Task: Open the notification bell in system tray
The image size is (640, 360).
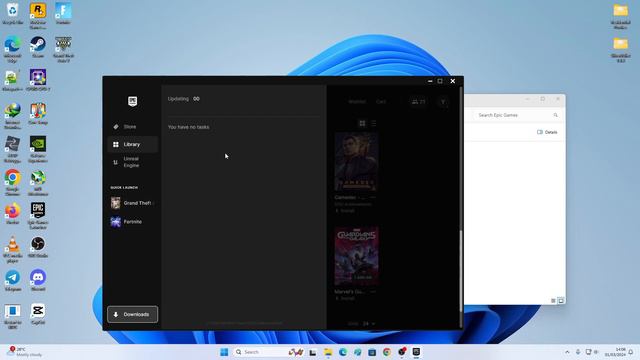Action: pyautogui.click(x=631, y=352)
